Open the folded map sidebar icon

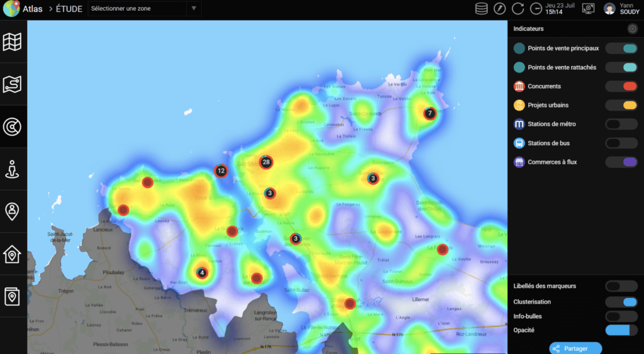tap(13, 41)
